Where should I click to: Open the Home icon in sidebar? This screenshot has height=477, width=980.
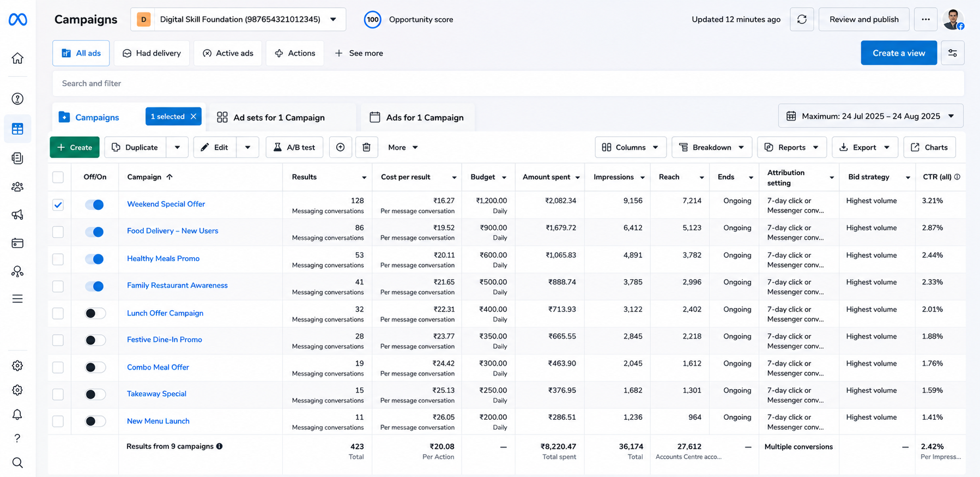point(17,58)
